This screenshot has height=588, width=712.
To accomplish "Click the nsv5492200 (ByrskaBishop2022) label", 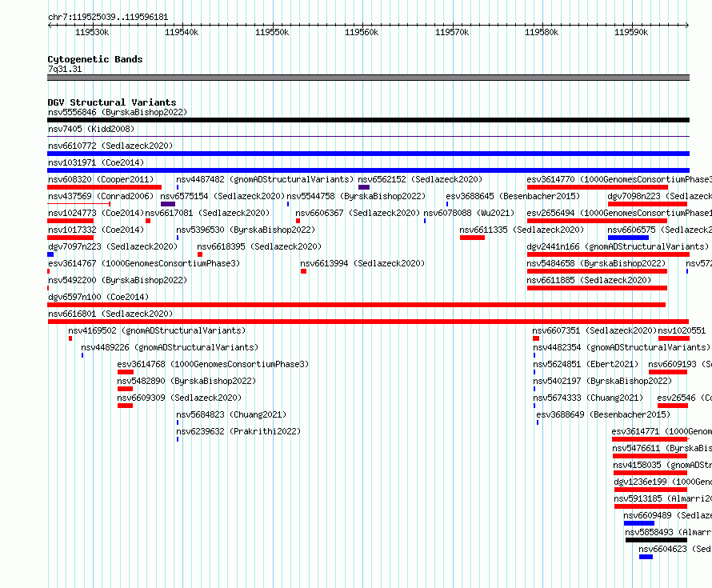I will (118, 280).
